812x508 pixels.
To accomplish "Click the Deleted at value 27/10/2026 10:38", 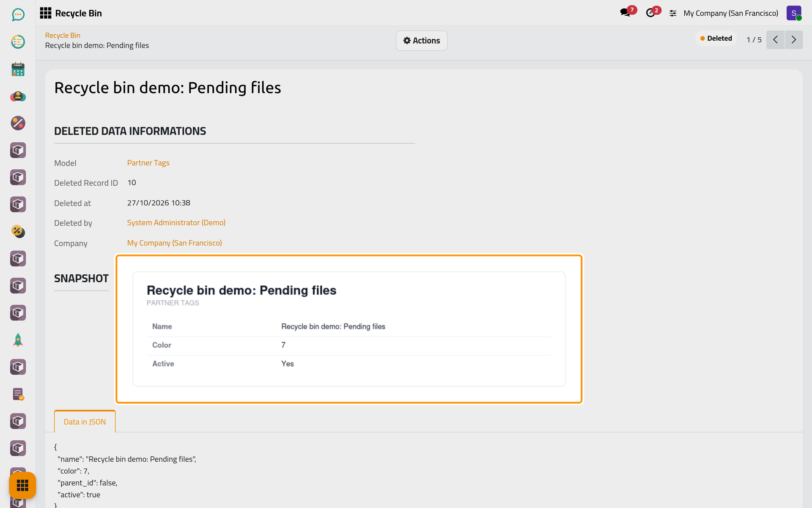I will [159, 203].
